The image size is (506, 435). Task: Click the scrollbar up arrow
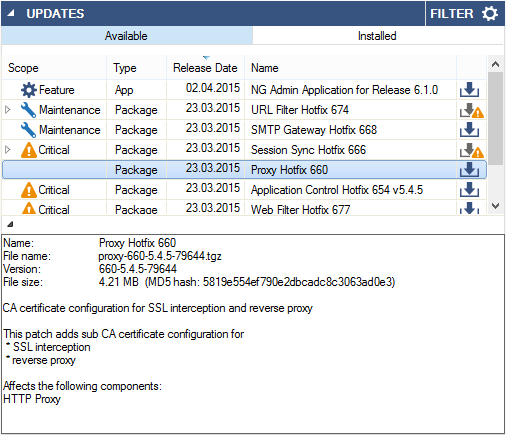495,64
